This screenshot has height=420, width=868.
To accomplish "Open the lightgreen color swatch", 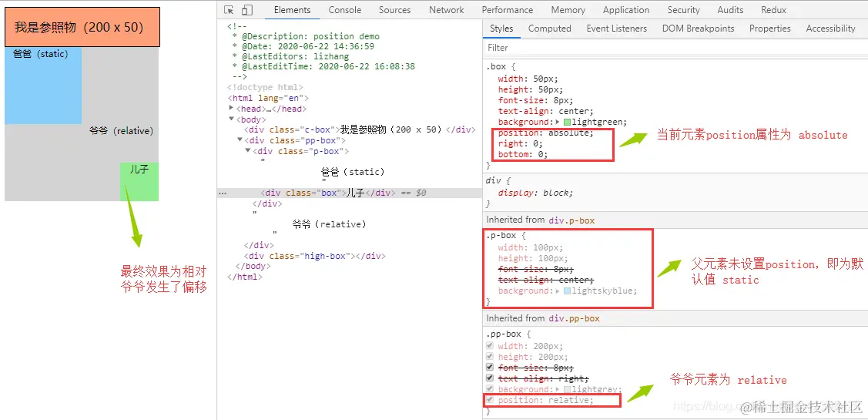I will coord(567,122).
